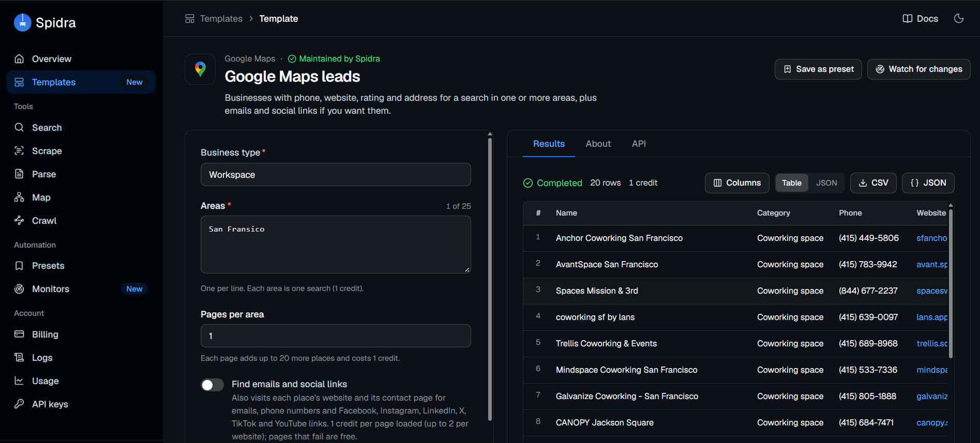Open the Columns selector
Image resolution: width=980 pixels, height=443 pixels.
(737, 183)
